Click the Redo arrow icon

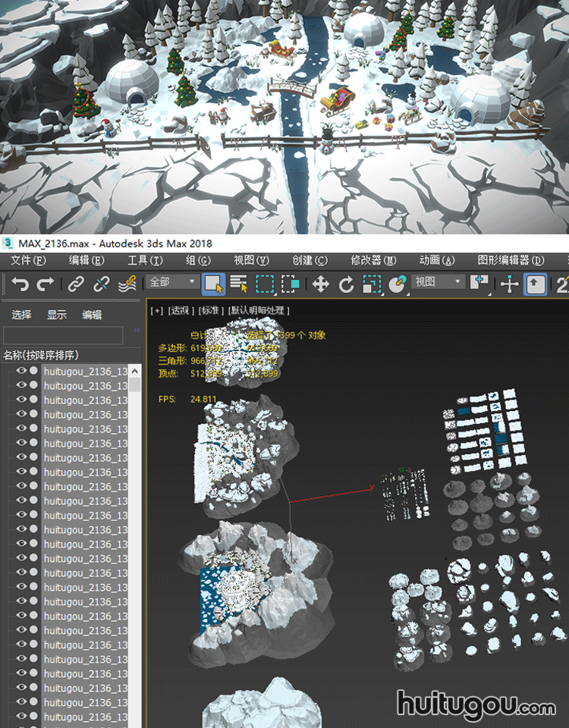tap(46, 284)
